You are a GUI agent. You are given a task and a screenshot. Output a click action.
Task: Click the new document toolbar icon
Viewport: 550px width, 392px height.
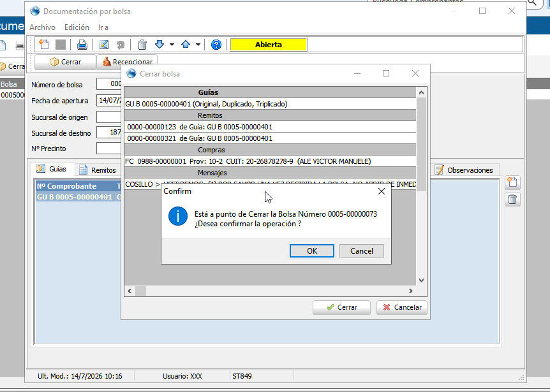click(44, 45)
